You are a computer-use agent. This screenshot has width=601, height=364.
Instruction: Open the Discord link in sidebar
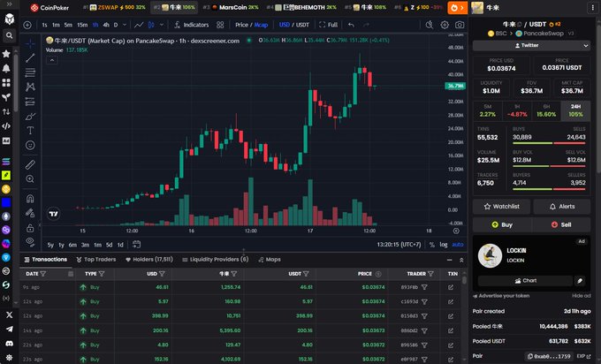point(9,344)
